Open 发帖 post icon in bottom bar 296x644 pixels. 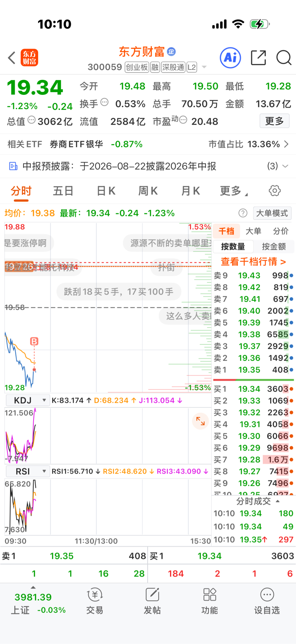tap(152, 601)
